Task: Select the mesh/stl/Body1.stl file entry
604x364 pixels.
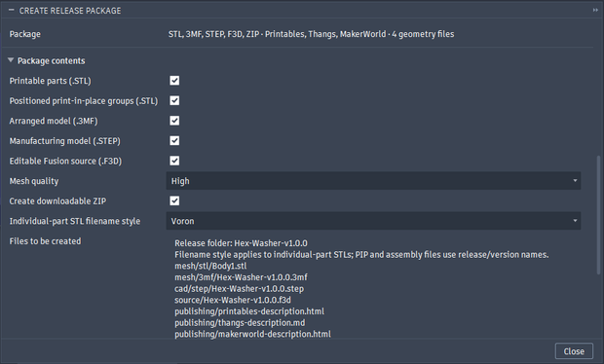Action: click(x=210, y=266)
